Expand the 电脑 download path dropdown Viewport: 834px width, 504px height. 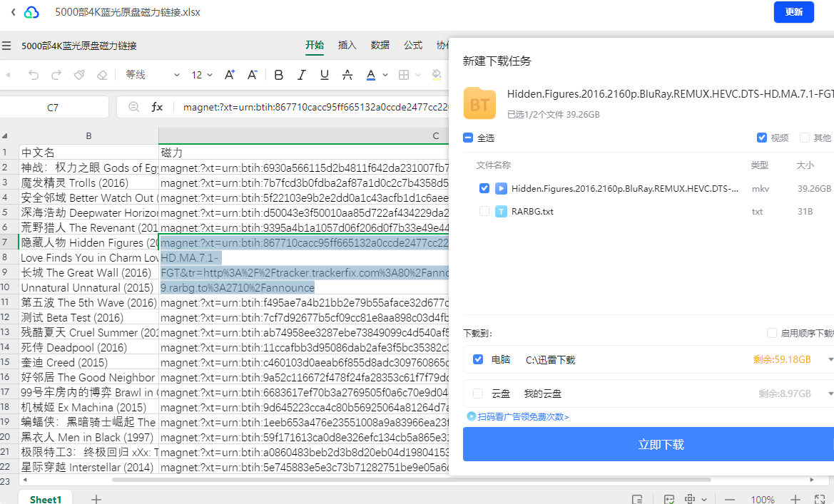(830, 360)
